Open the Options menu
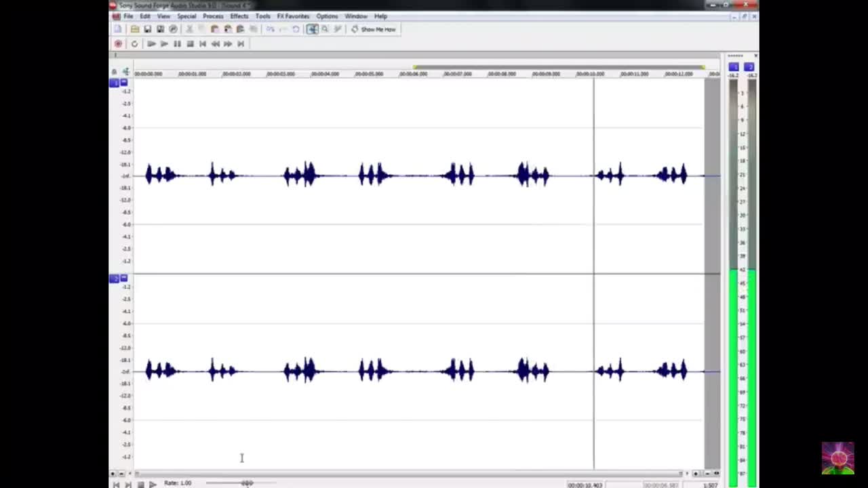 pyautogui.click(x=327, y=16)
